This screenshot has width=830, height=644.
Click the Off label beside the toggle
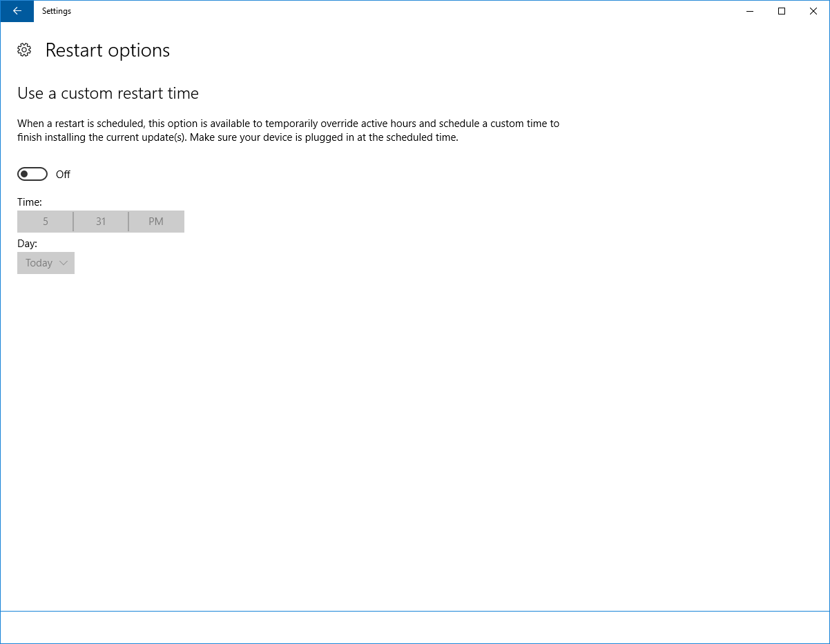(63, 174)
